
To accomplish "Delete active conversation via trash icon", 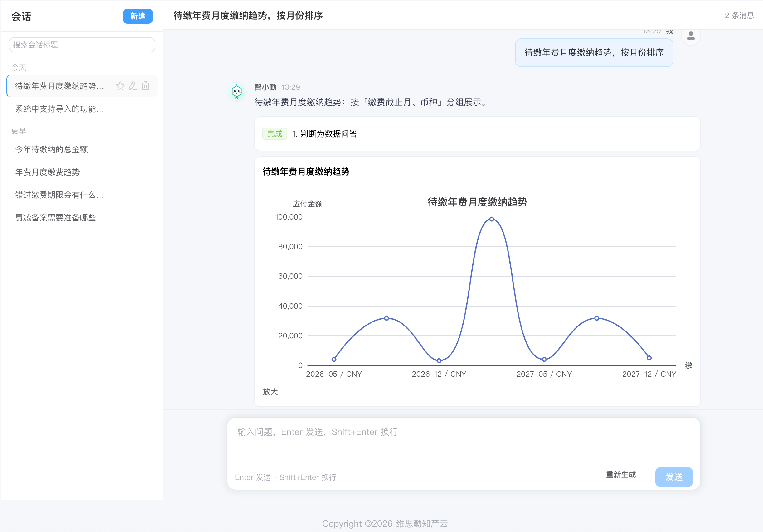I will click(x=146, y=86).
